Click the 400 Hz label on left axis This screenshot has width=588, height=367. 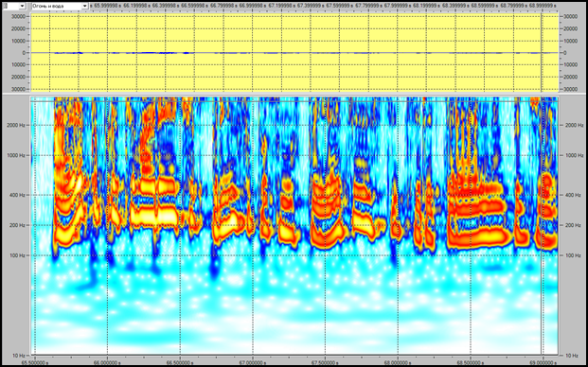point(18,195)
